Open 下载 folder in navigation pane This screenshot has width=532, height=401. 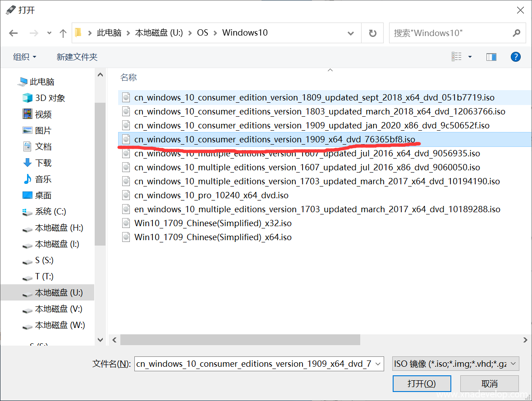(43, 163)
